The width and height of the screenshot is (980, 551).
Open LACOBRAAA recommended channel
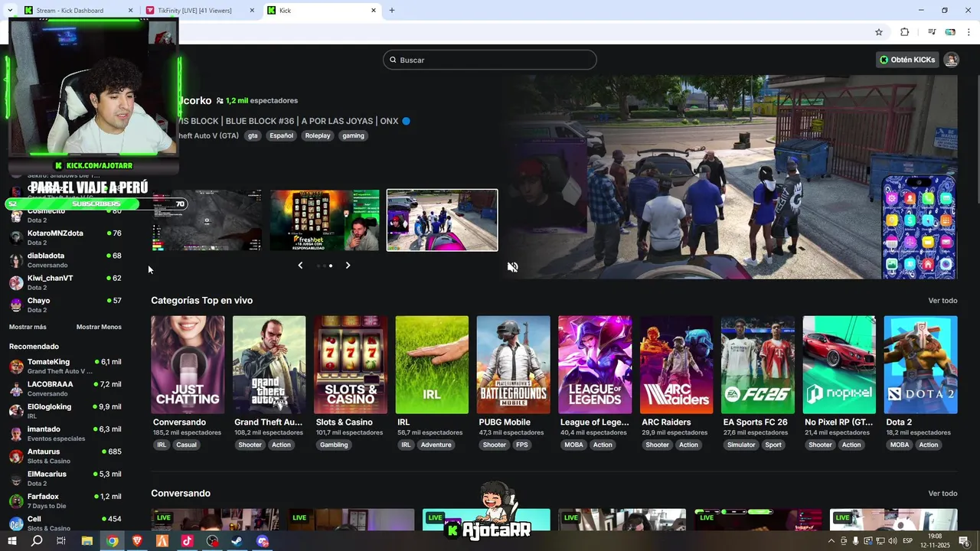(x=66, y=389)
